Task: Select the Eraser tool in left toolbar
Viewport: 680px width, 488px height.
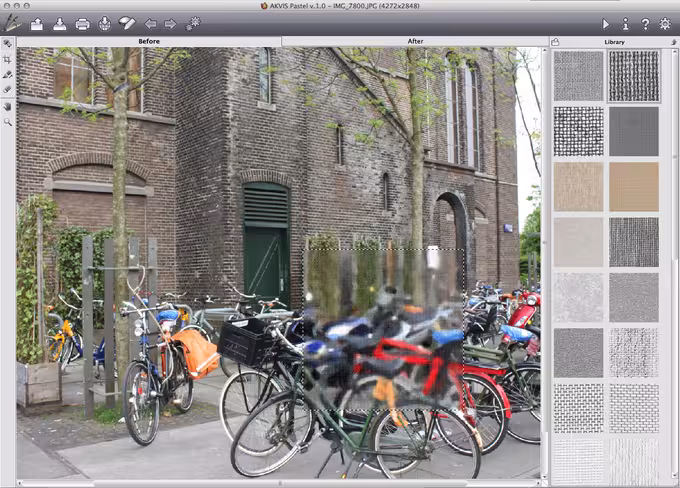Action: point(7,90)
